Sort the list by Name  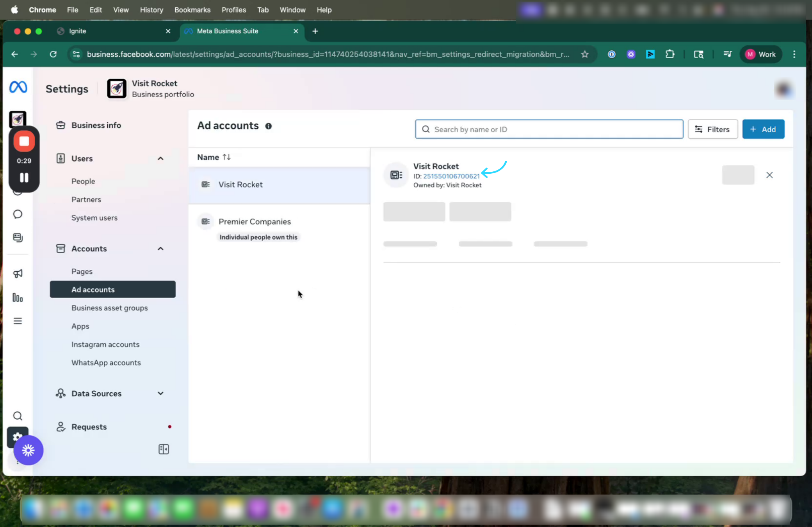point(214,157)
